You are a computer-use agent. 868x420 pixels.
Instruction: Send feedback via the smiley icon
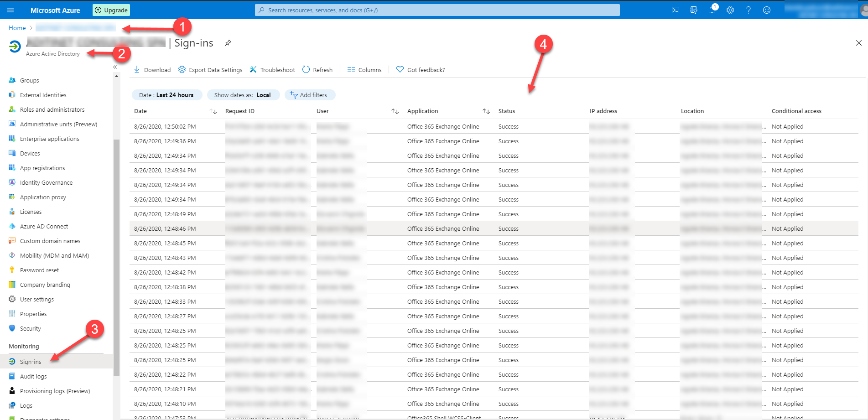pyautogui.click(x=767, y=10)
